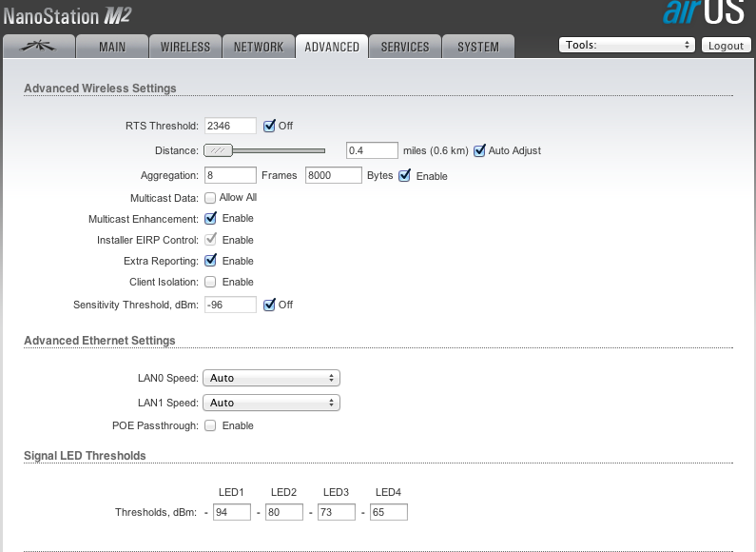Screen dimensions: 756x552
Task: Toggle the RTS Threshold Off checkbox
Action: point(269,126)
